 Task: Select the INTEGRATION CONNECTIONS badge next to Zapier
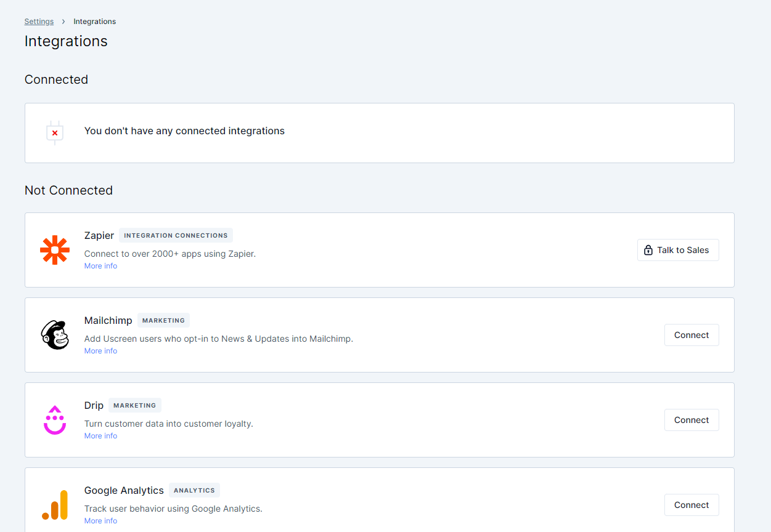tap(176, 235)
